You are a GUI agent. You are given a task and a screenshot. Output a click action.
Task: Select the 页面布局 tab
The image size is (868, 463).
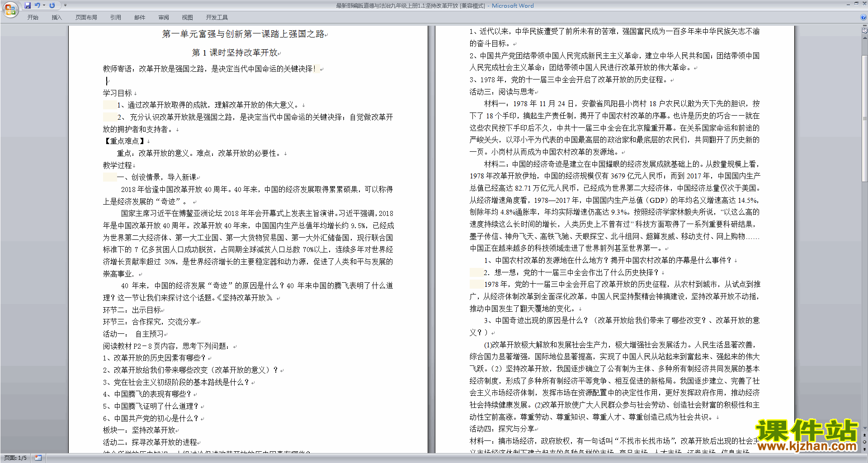coord(86,18)
